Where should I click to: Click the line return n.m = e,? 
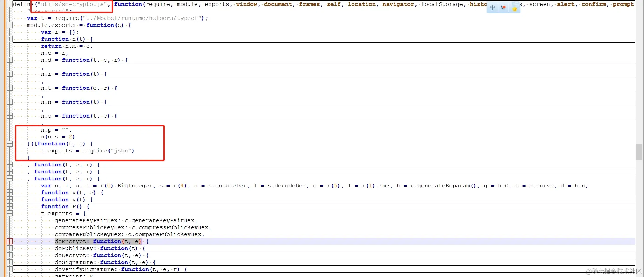(67, 46)
